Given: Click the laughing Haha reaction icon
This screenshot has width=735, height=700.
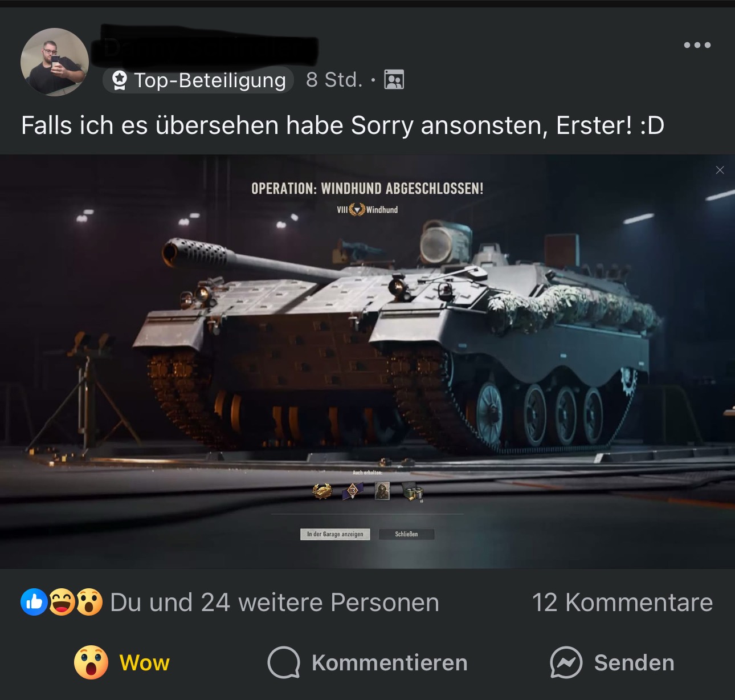Looking at the screenshot, I should [61, 602].
